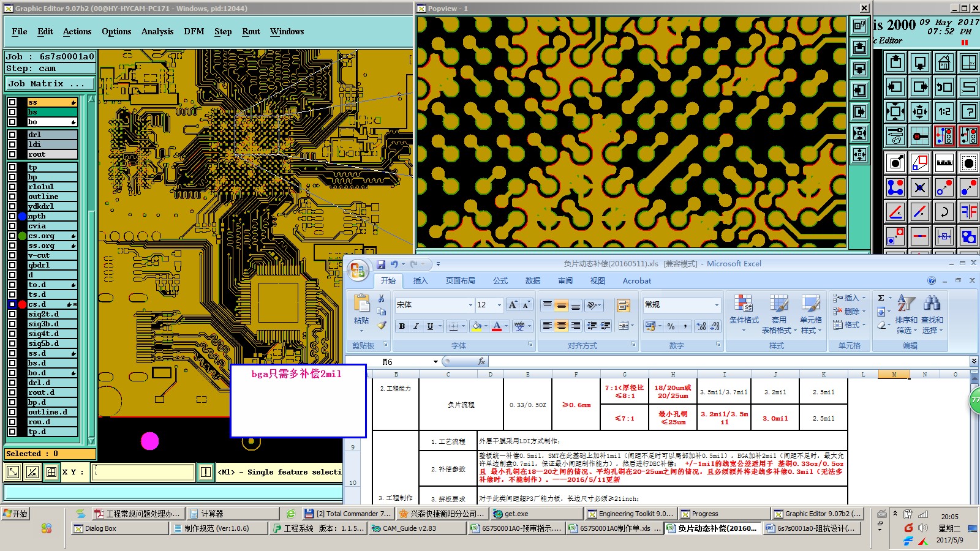980x551 pixels.
Task: Click blue color dot on mpth layer
Action: (x=23, y=216)
